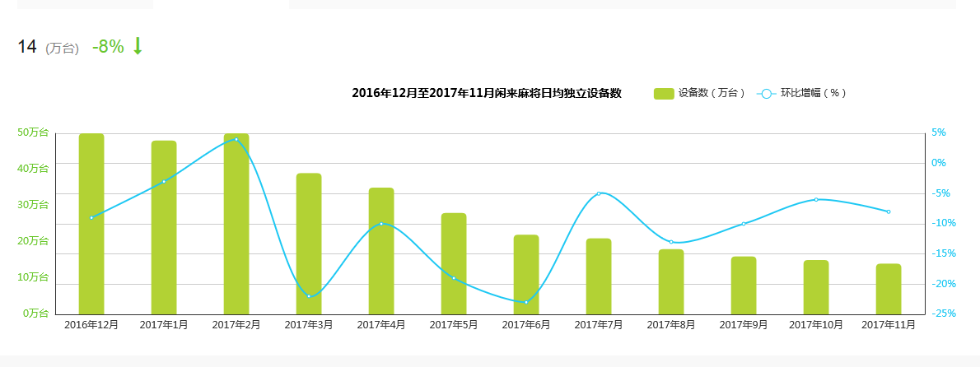Toggle the 设备数 green legend swatch
This screenshot has height=367, width=980.
tap(664, 94)
